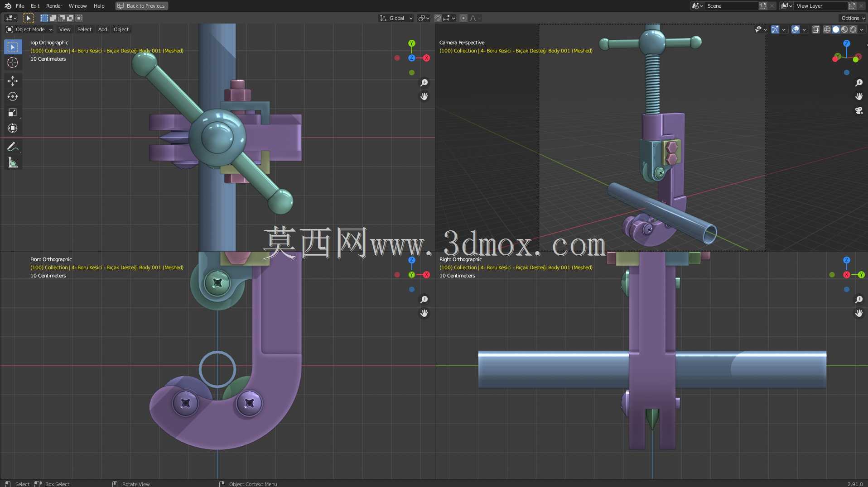The image size is (868, 487).
Task: Toggle viewport overlays
Action: coord(796,29)
